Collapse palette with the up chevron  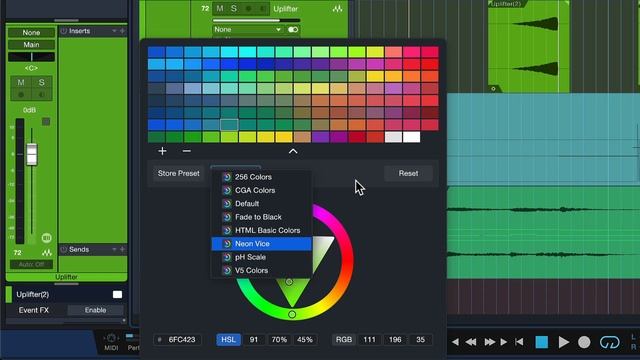[x=293, y=151]
